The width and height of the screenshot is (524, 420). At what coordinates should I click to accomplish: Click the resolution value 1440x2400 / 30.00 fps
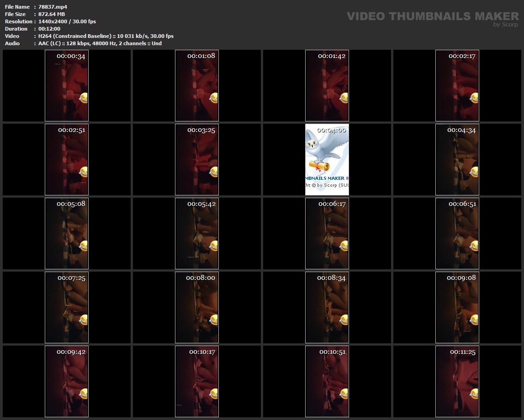(x=67, y=21)
